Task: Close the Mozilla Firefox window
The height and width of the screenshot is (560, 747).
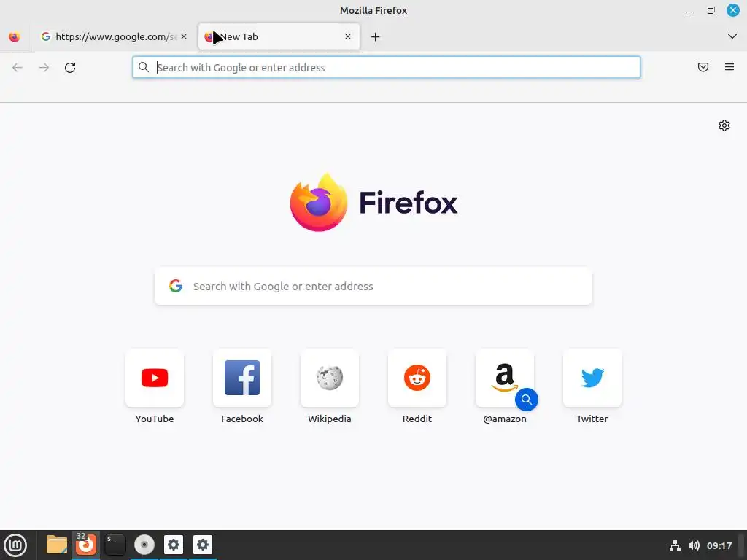Action: click(x=732, y=10)
